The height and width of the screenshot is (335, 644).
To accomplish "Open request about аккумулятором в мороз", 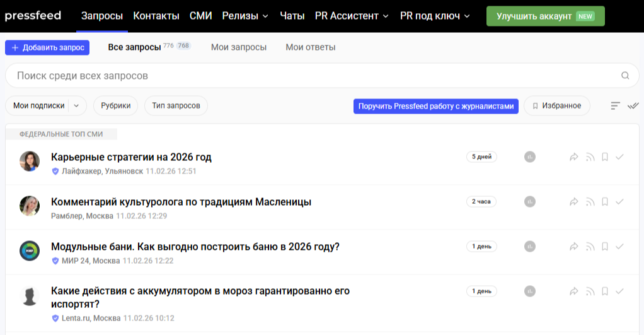I will 200,297.
